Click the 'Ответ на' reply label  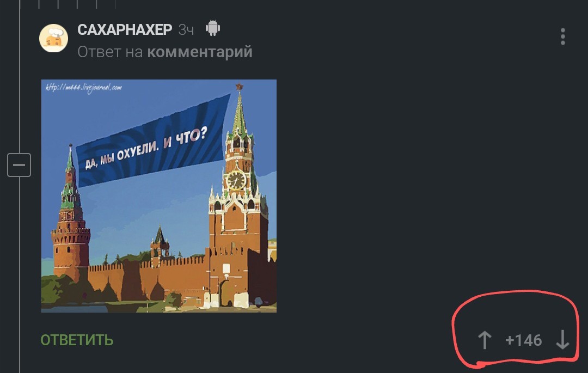110,52
